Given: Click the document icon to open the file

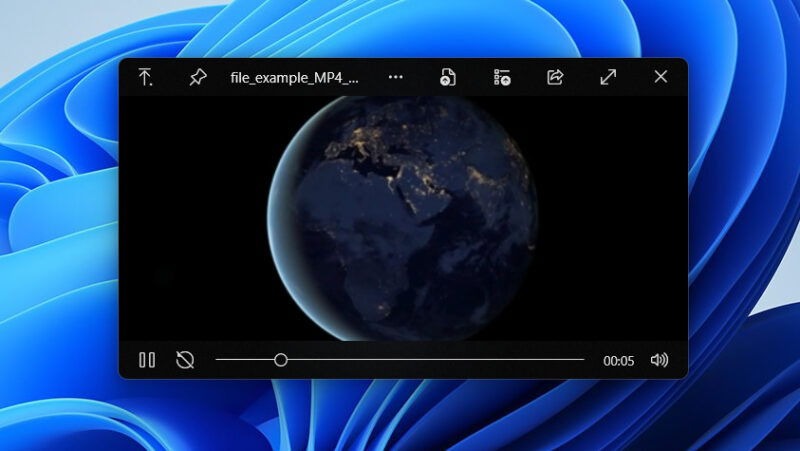Looking at the screenshot, I should tap(448, 77).
